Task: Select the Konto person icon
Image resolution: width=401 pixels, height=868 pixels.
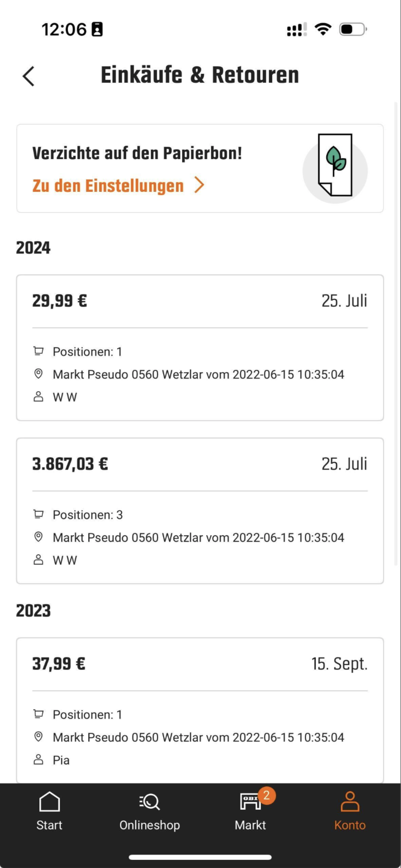Action: click(x=350, y=802)
